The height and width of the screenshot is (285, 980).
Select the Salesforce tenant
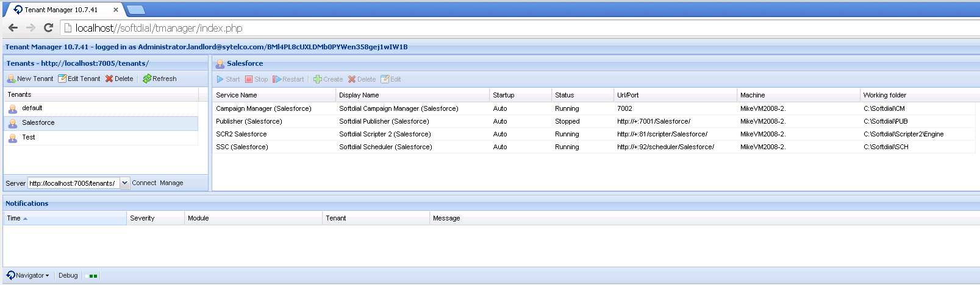tap(101, 123)
